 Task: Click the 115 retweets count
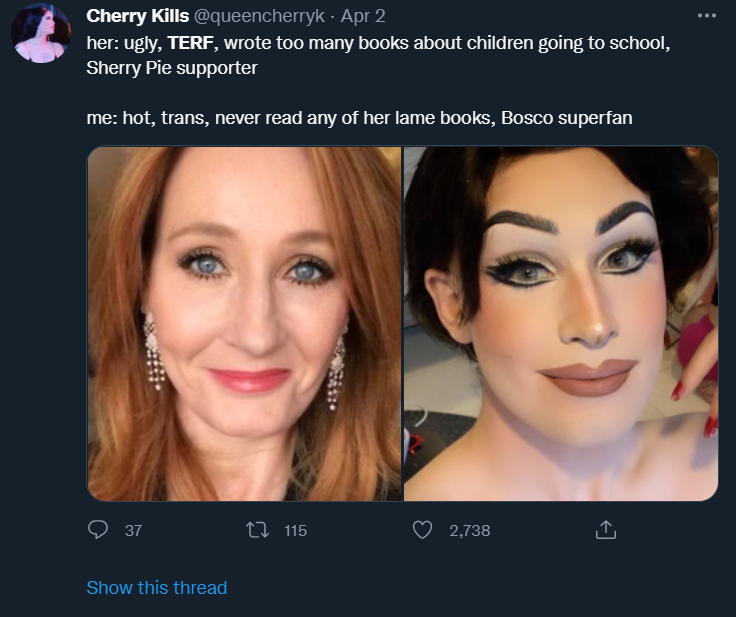coord(295,531)
